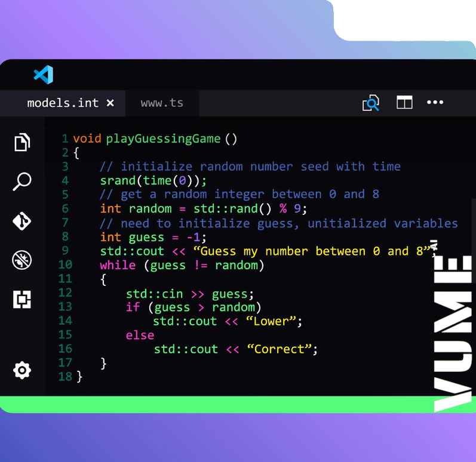The height and width of the screenshot is (462, 476).
Task: Open the Run and Debug view
Action: pyautogui.click(x=22, y=260)
